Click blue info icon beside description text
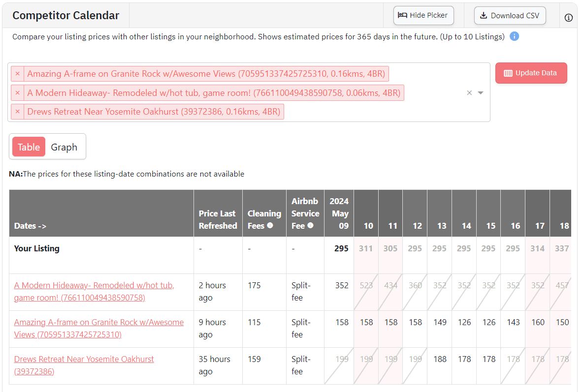 [x=514, y=36]
